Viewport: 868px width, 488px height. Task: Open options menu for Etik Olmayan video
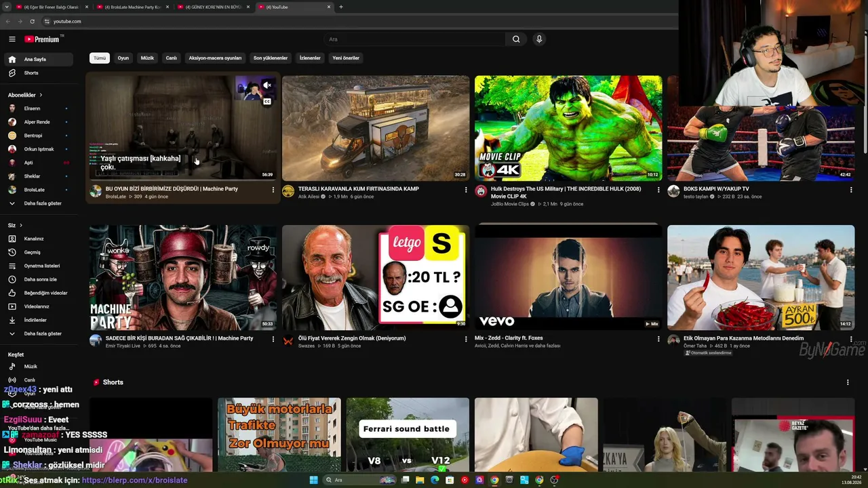coord(851,339)
